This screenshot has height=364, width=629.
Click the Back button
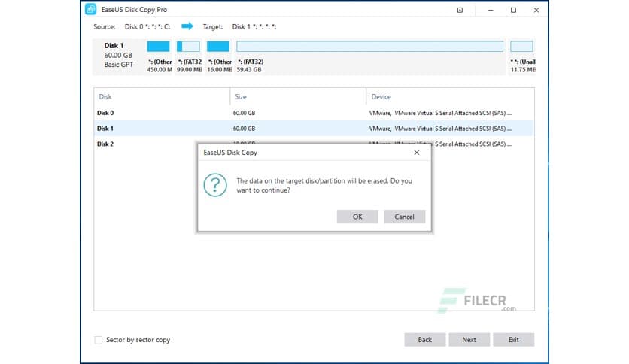[425, 339]
